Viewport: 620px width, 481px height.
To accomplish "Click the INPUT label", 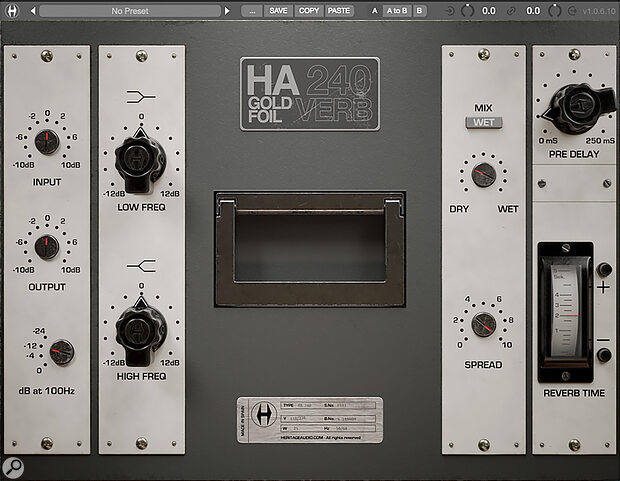I will (47, 182).
